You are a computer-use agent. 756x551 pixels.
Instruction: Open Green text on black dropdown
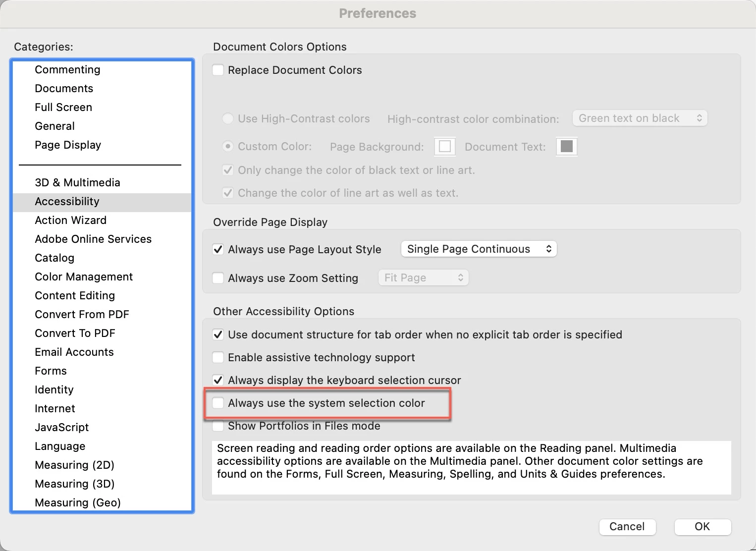pyautogui.click(x=640, y=118)
